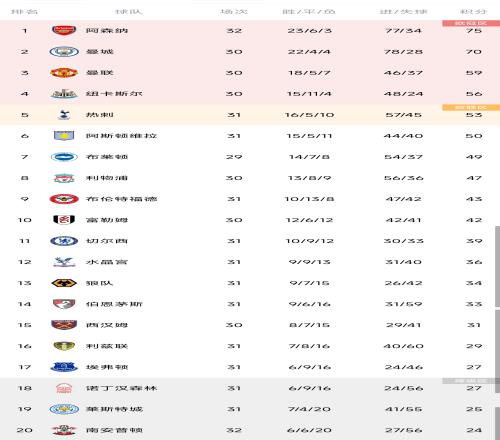500x440 pixels.
Task: Click the orange Europa League zone badge
Action: [471, 107]
